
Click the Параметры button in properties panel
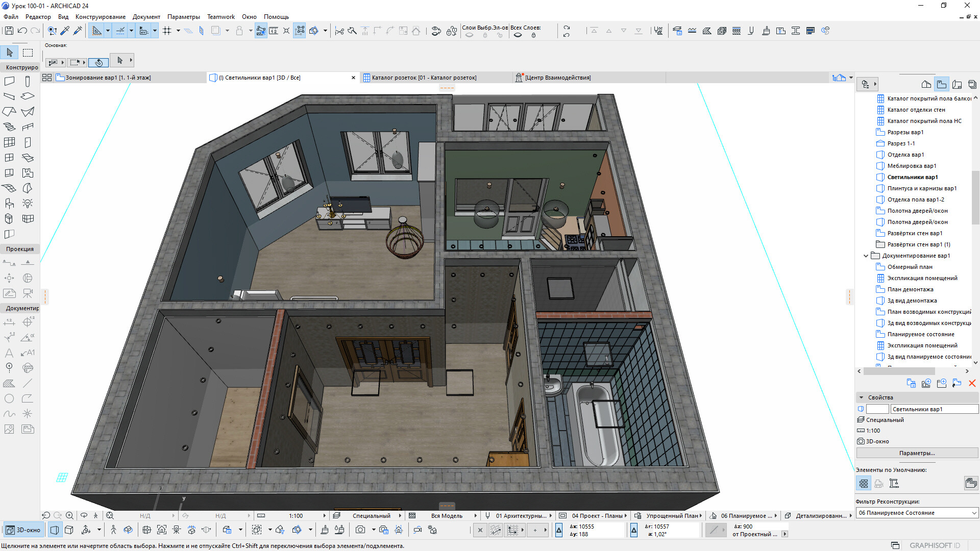[x=918, y=453]
